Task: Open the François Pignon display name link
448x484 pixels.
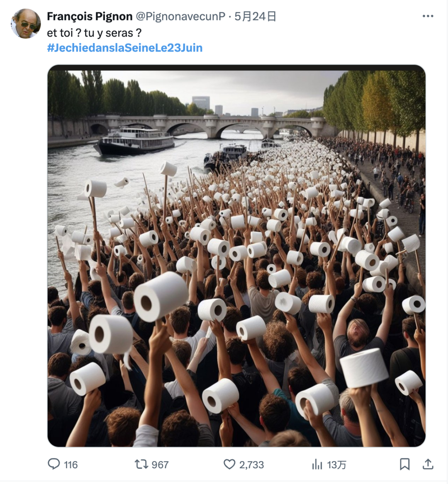Action: click(90, 16)
